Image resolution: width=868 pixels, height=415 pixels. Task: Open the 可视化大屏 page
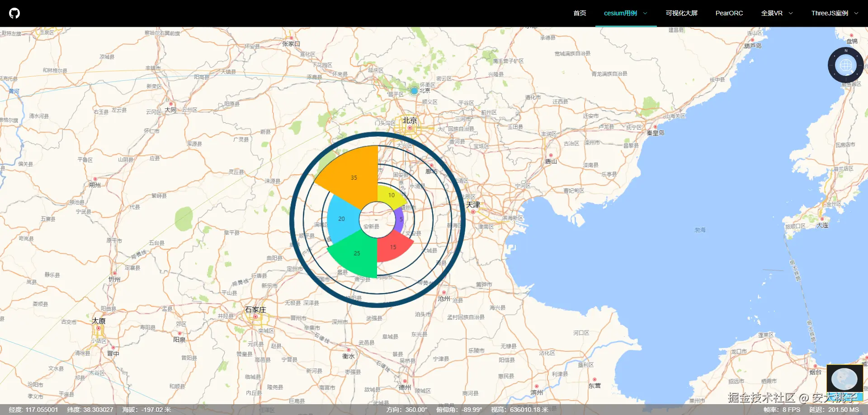click(x=681, y=13)
